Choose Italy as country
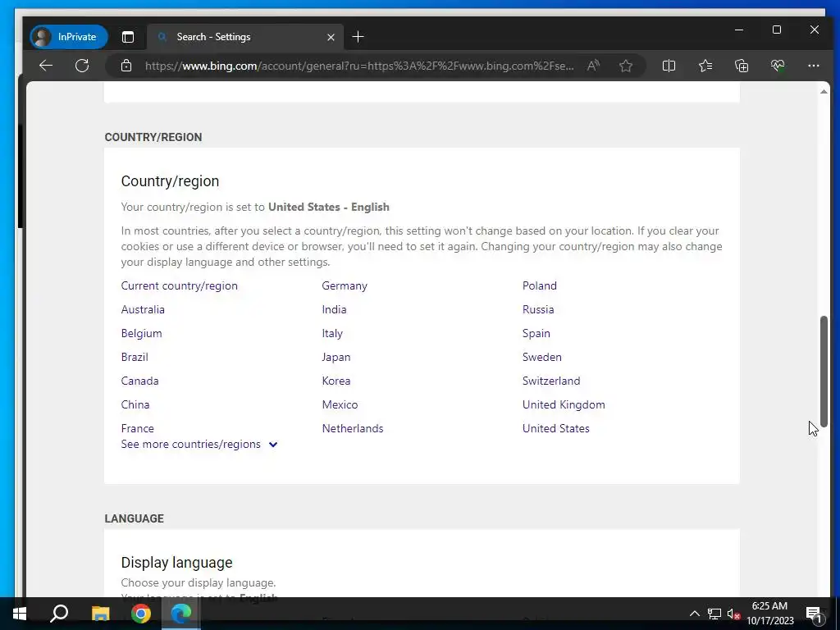840x630 pixels. pyautogui.click(x=332, y=333)
